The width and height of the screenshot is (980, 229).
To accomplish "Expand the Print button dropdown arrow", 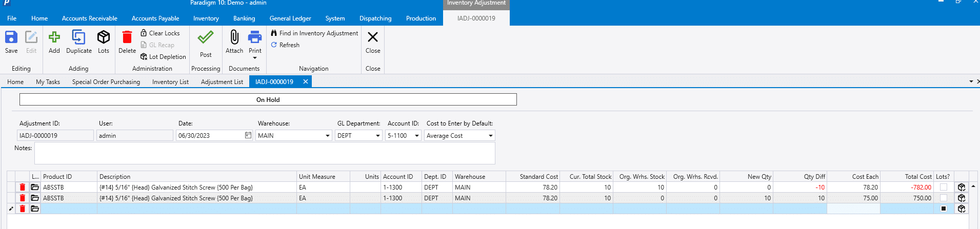I will [x=255, y=58].
